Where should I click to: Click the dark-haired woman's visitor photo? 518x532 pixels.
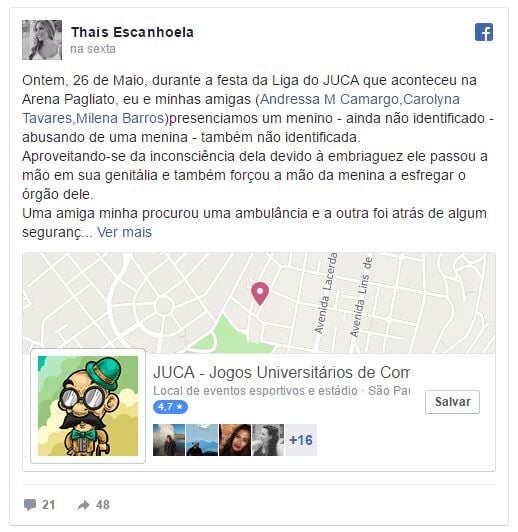[235, 440]
